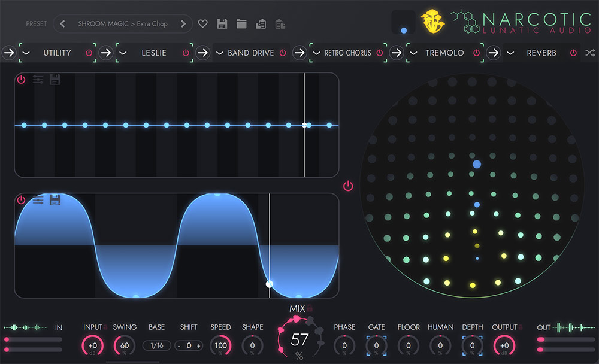Click the chain randomize shuffle icon
599x364 pixels.
590,53
